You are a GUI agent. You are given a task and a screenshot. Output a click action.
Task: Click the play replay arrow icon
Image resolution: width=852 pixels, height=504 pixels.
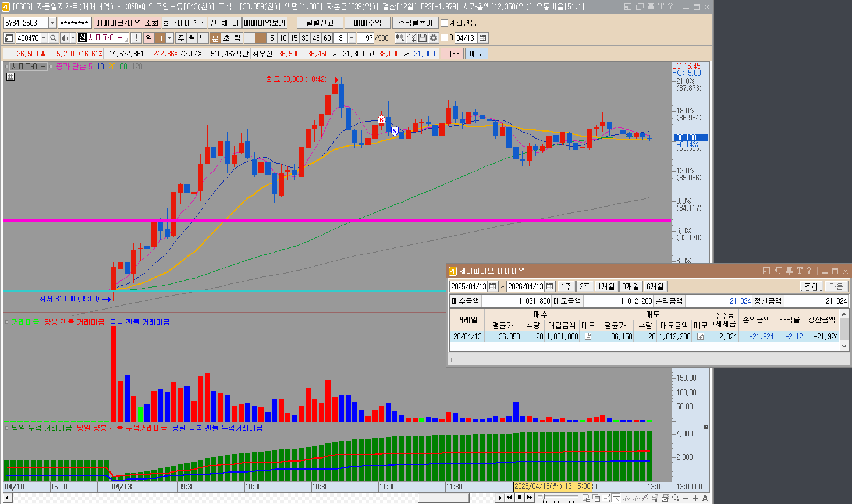(500, 498)
